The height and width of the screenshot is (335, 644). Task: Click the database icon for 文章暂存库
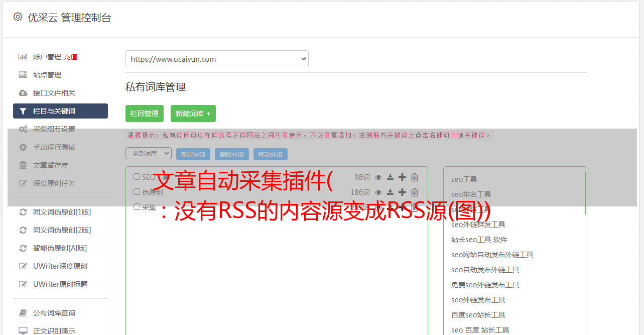point(23,165)
